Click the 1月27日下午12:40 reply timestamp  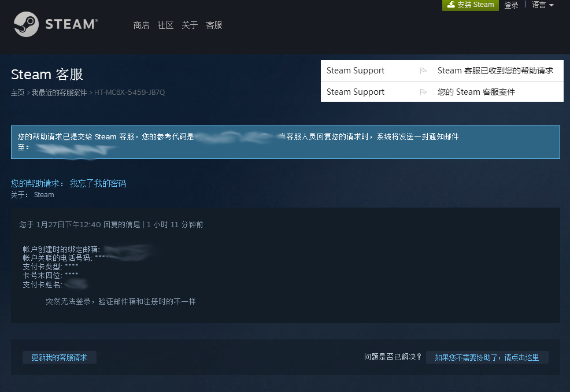coord(68,225)
